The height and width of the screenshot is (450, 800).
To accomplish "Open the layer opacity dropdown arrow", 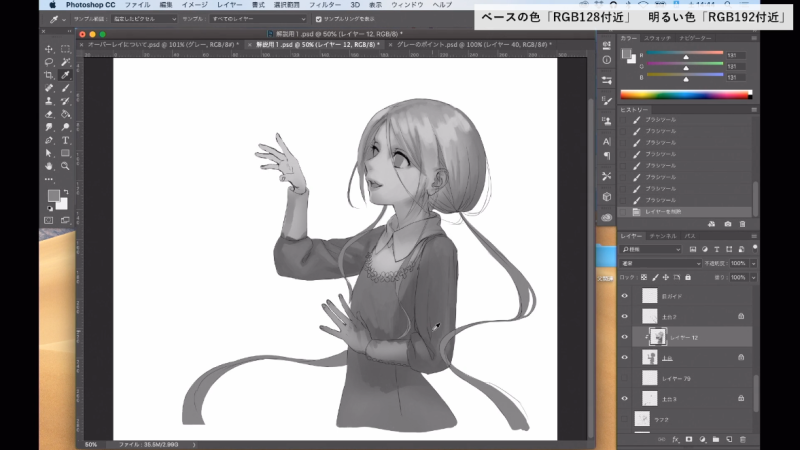I will (x=753, y=263).
